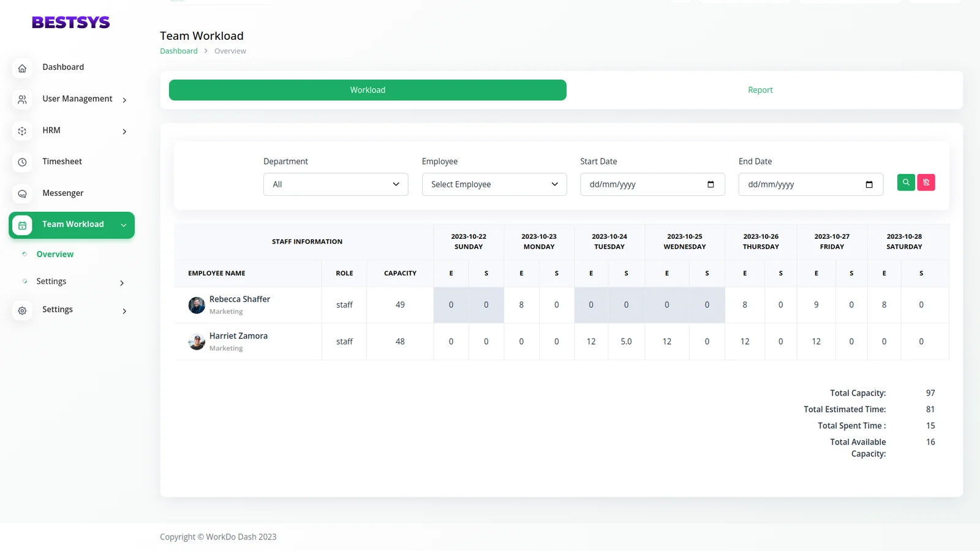Click the Start Date input field
The image size is (980, 551).
643,184
